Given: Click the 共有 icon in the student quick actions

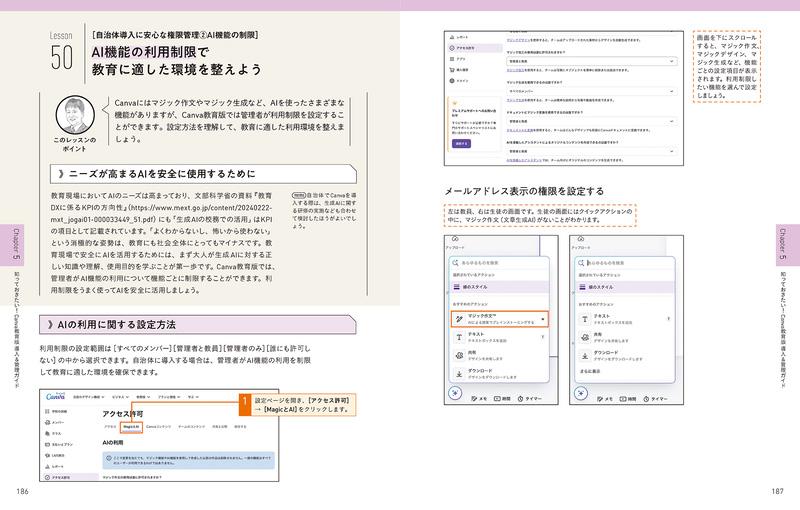Looking at the screenshot, I should point(585,337).
